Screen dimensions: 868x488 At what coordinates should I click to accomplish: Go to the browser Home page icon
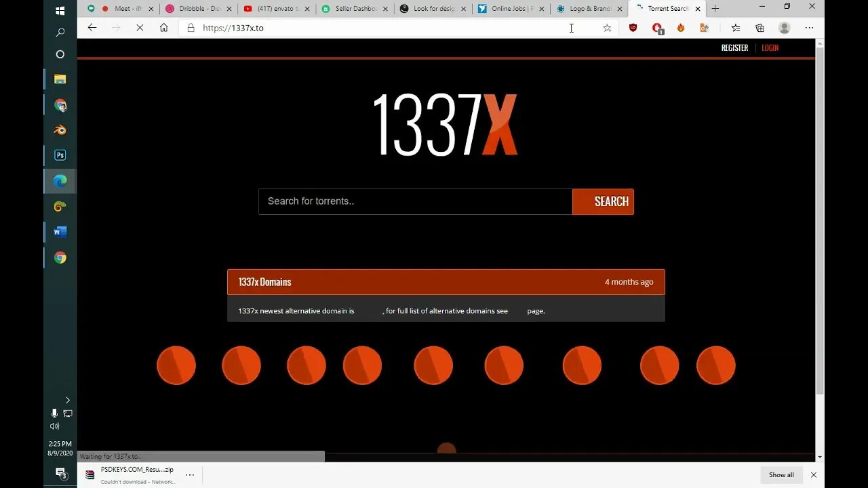pyautogui.click(x=163, y=28)
